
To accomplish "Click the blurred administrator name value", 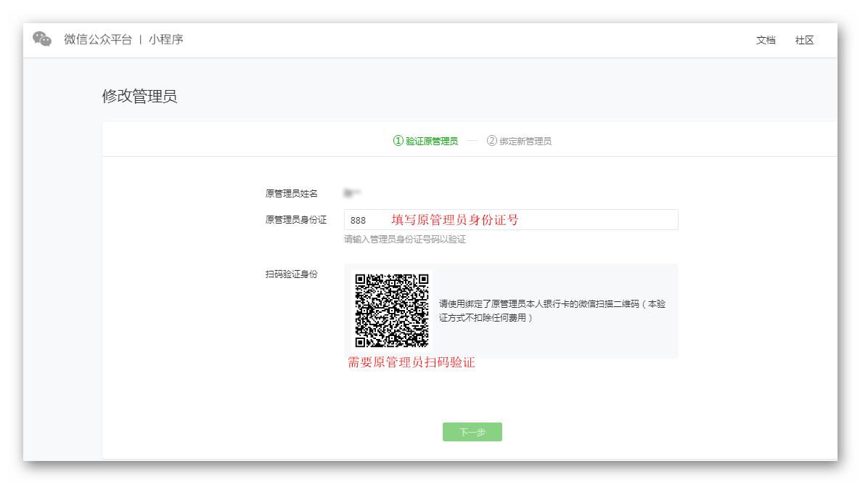I will click(352, 192).
